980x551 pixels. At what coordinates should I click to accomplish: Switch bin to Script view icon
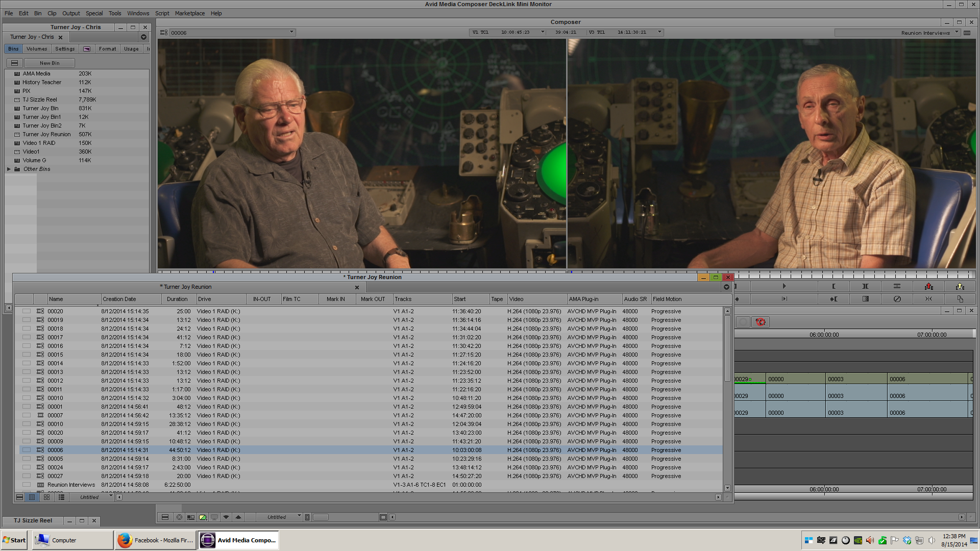point(61,497)
